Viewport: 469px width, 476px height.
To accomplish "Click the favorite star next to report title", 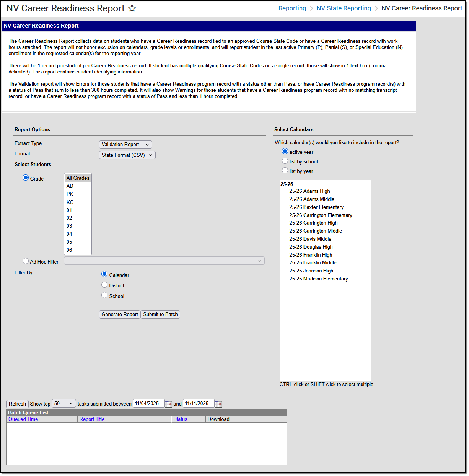I will [x=132, y=8].
